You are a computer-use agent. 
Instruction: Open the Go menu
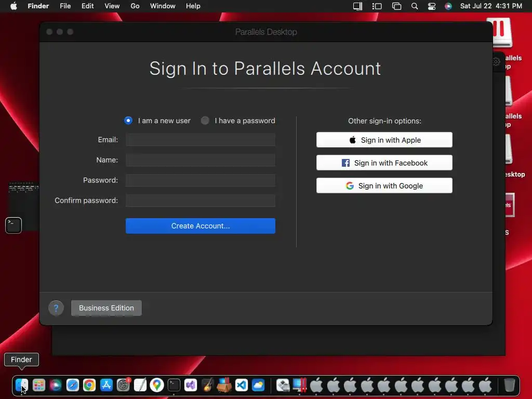coord(135,6)
